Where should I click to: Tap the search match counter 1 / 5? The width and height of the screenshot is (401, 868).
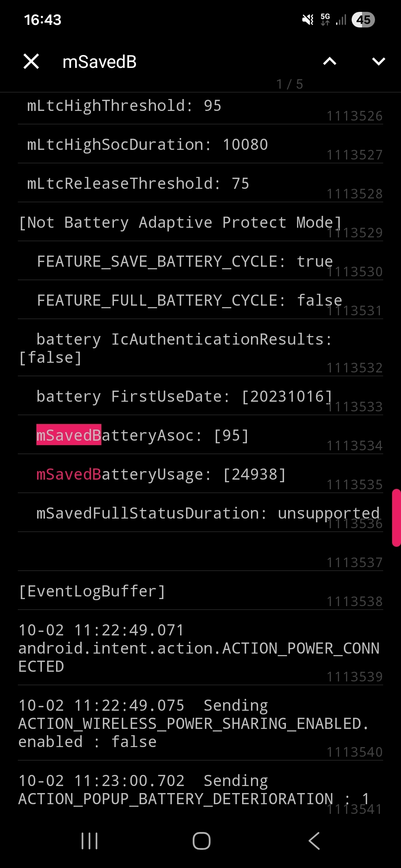pyautogui.click(x=290, y=84)
